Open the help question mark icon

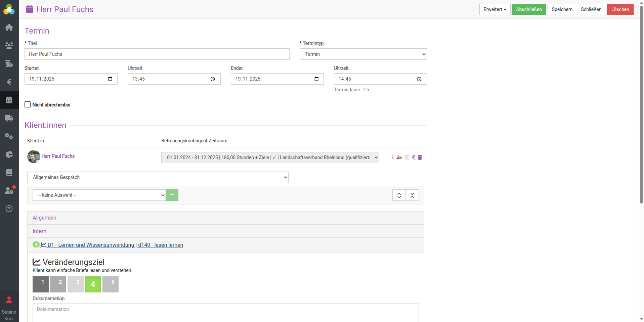tap(9, 209)
